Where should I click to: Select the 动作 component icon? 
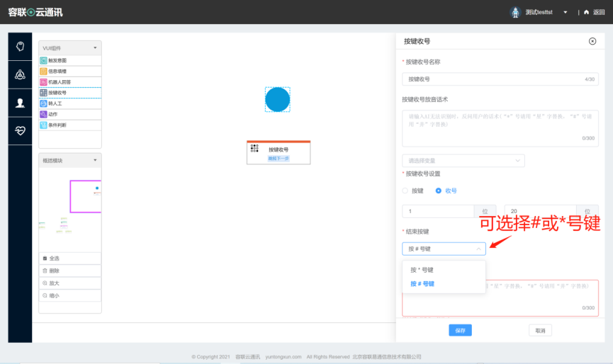(43, 114)
